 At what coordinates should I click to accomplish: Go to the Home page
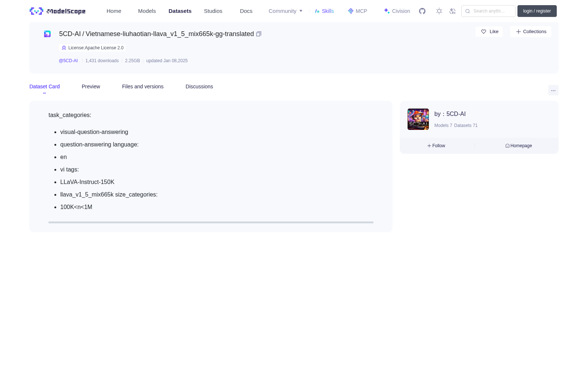click(114, 11)
